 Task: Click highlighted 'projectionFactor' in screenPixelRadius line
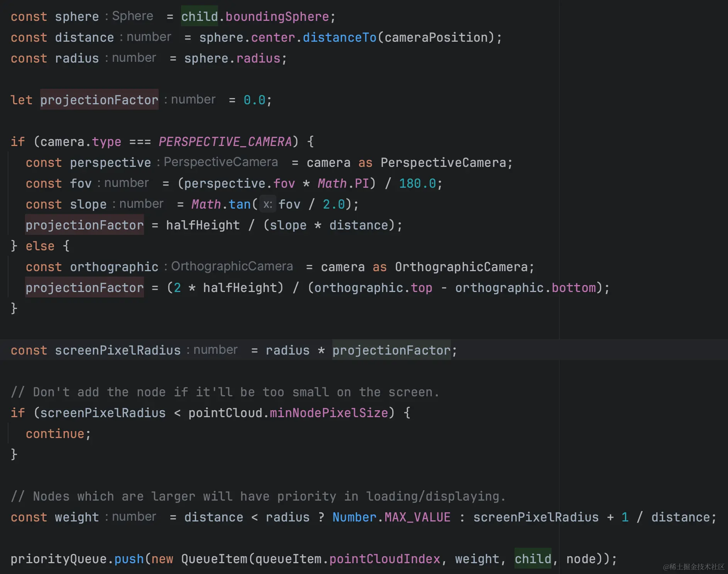(391, 350)
